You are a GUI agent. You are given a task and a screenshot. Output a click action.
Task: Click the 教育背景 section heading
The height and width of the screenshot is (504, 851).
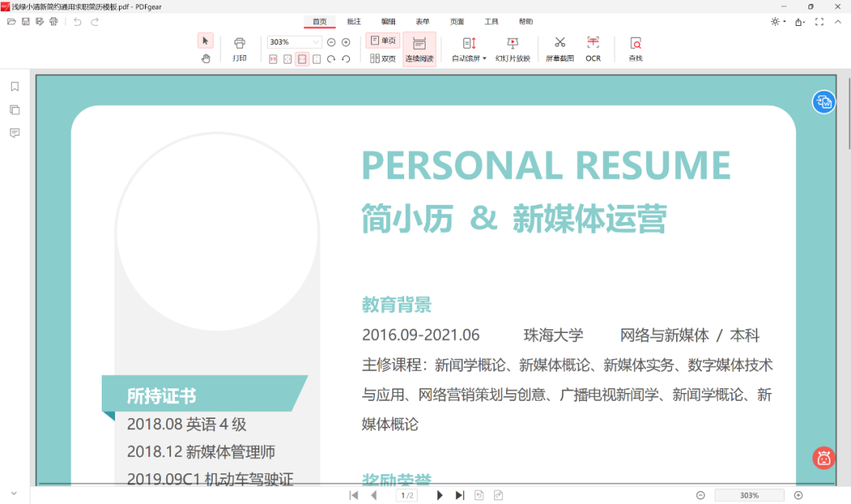[x=396, y=304]
